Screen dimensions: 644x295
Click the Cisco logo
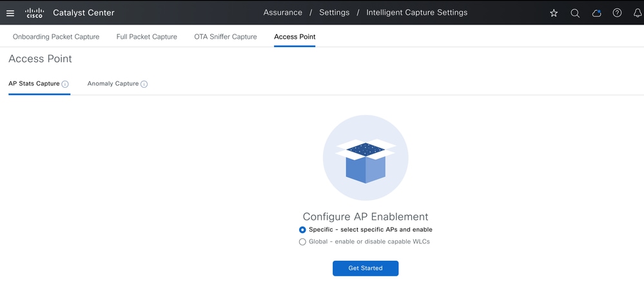pyautogui.click(x=35, y=13)
